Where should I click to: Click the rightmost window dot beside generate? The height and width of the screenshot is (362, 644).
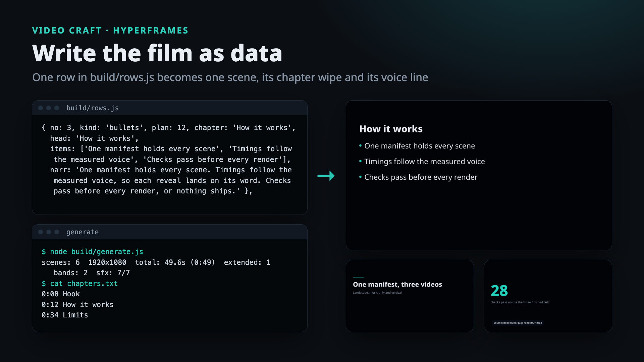[57, 232]
